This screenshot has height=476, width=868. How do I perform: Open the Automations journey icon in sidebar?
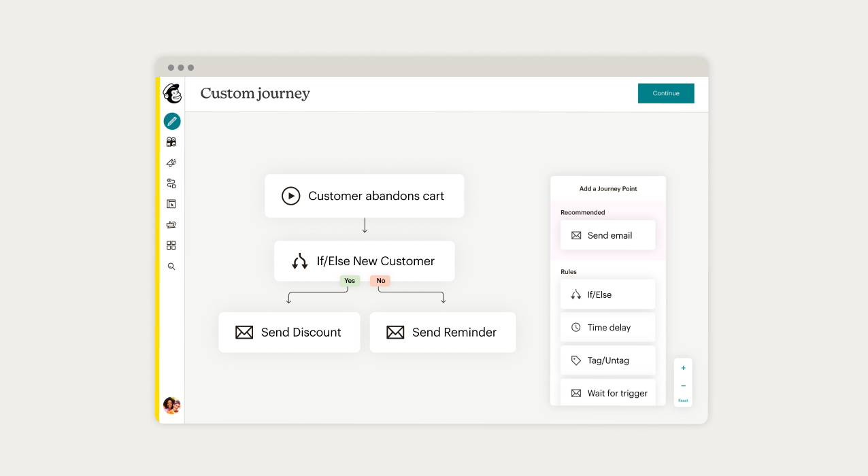coord(171,184)
